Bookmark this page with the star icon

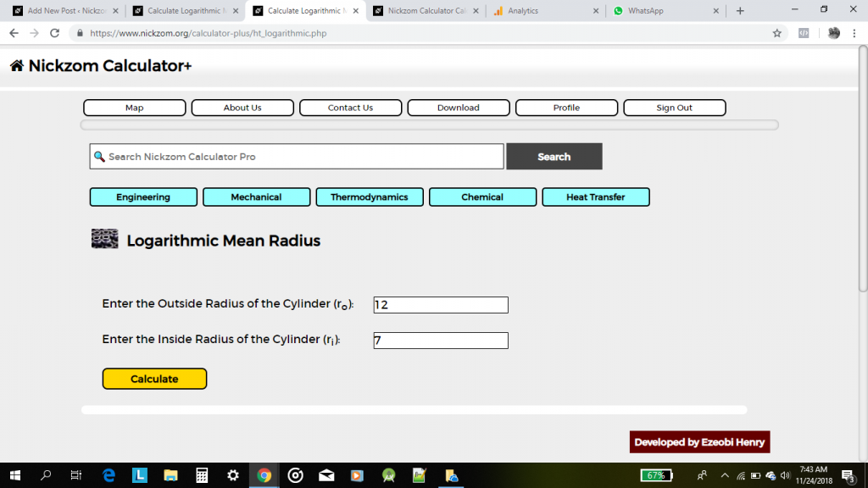(x=777, y=33)
